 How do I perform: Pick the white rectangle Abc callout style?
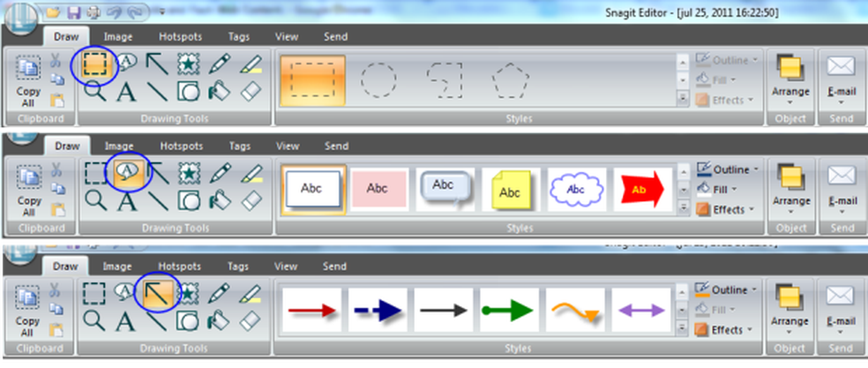[313, 189]
